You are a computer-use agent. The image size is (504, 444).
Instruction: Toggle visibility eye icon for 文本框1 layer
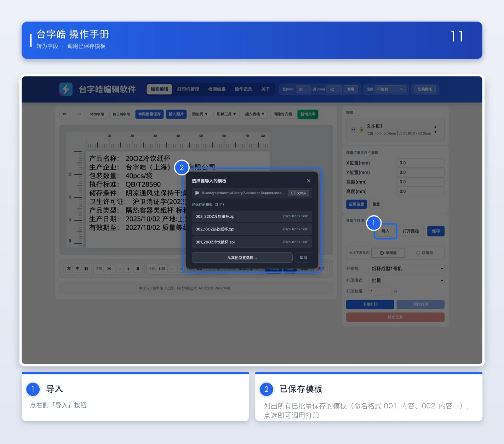click(354, 129)
